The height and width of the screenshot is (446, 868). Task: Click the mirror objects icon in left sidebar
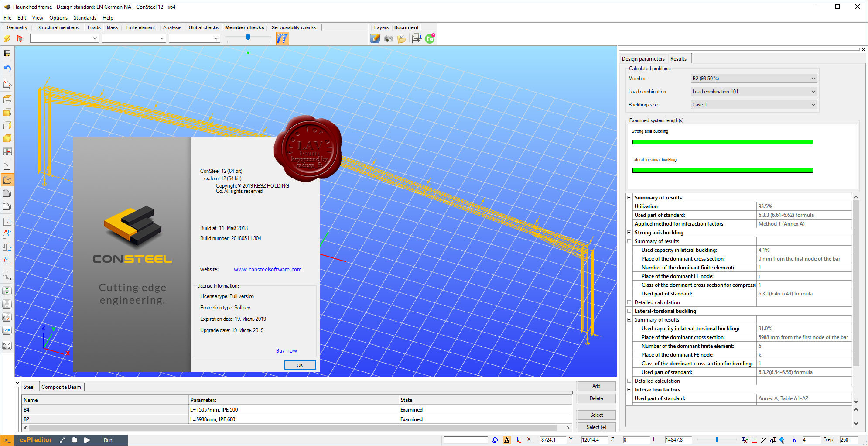(7, 247)
